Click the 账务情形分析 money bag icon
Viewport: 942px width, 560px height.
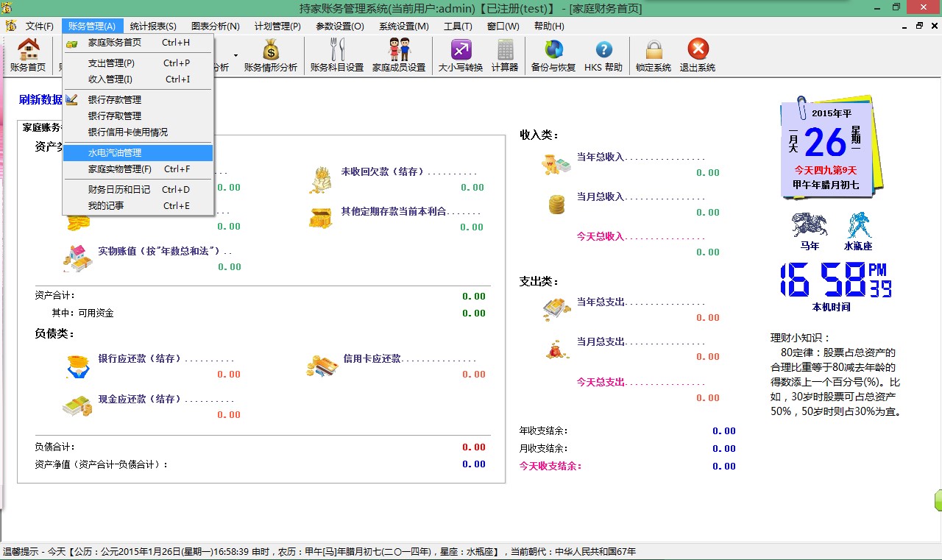(x=271, y=55)
